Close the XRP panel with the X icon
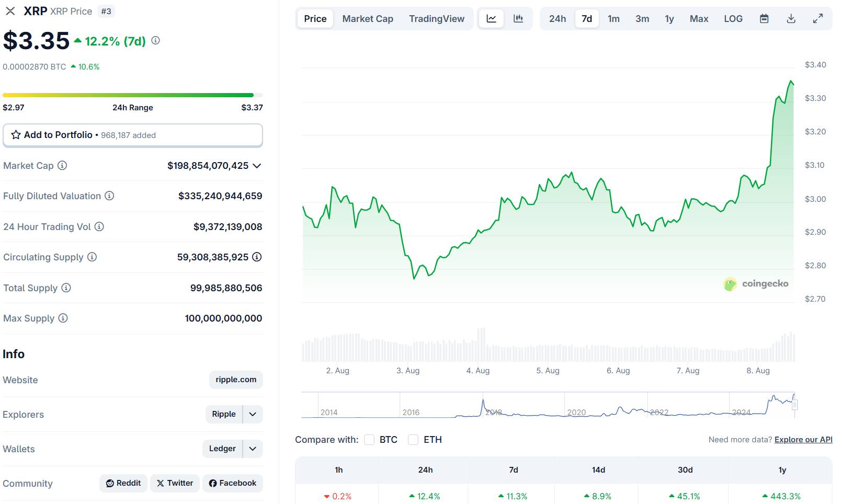 10,11
